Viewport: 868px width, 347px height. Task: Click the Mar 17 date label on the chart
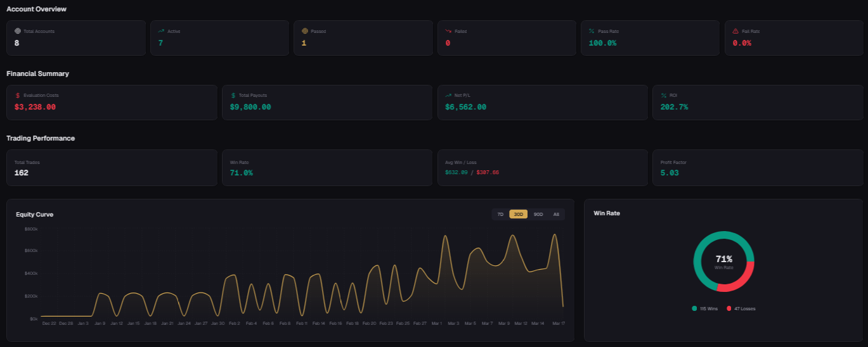(558, 324)
